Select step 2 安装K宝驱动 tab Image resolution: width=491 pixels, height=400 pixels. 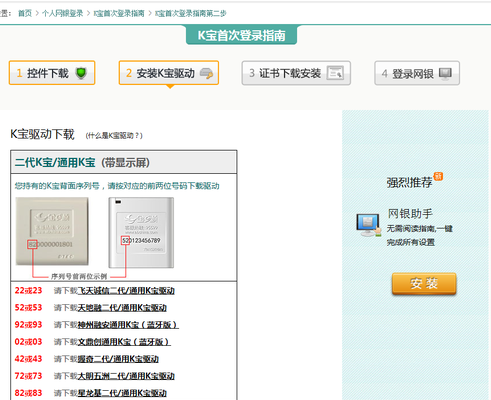169,73
